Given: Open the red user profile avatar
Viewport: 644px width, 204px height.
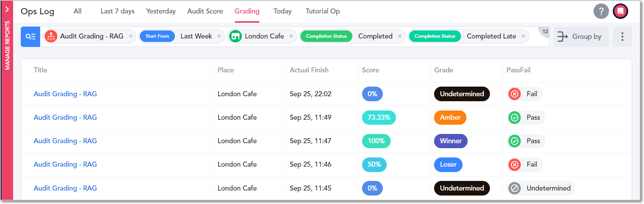Looking at the screenshot, I should [621, 11].
